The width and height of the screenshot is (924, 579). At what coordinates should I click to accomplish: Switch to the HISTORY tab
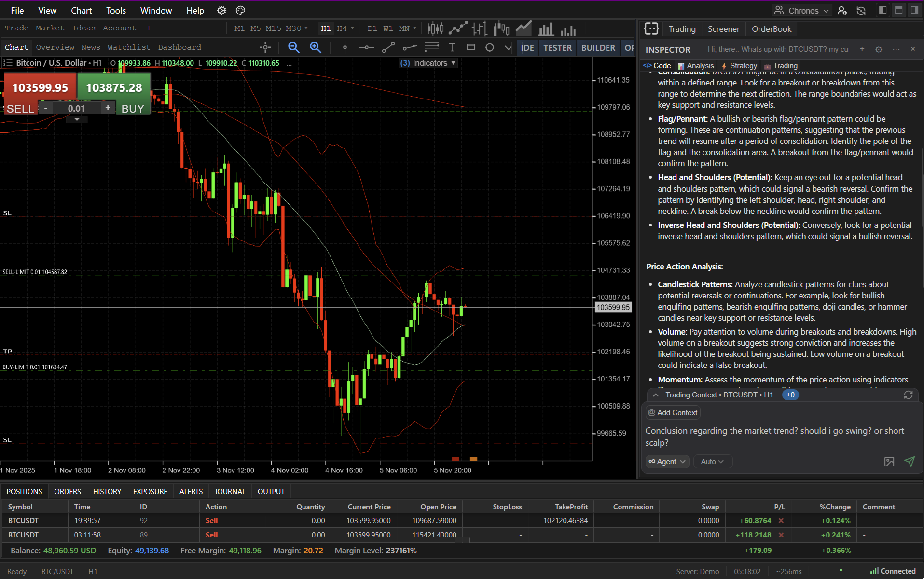click(107, 491)
